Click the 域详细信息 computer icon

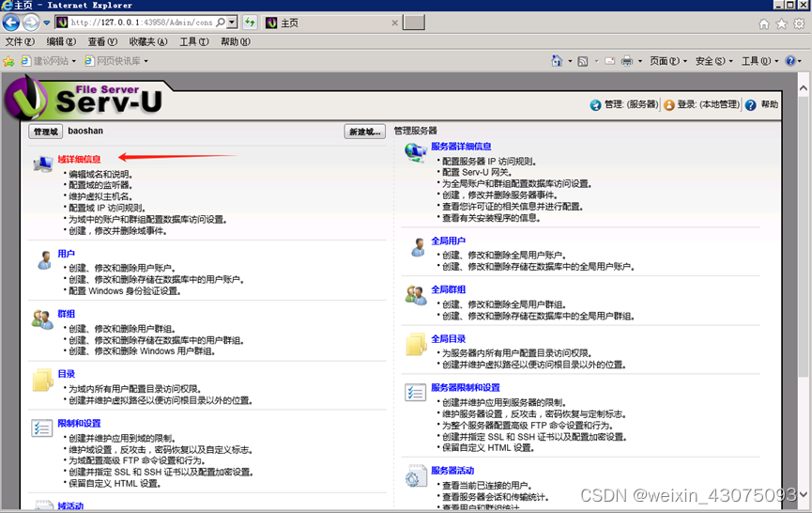[42, 163]
